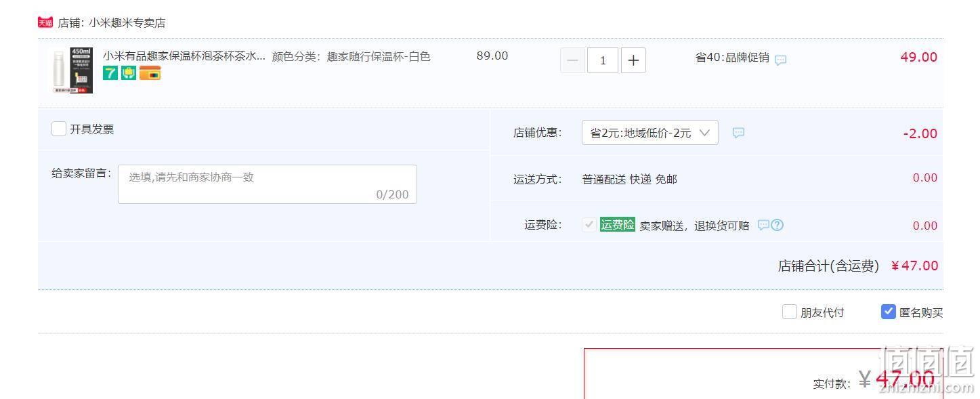Click the 给卖家留言: label
Viewport: 980px width, 399px height.
pyautogui.click(x=81, y=173)
